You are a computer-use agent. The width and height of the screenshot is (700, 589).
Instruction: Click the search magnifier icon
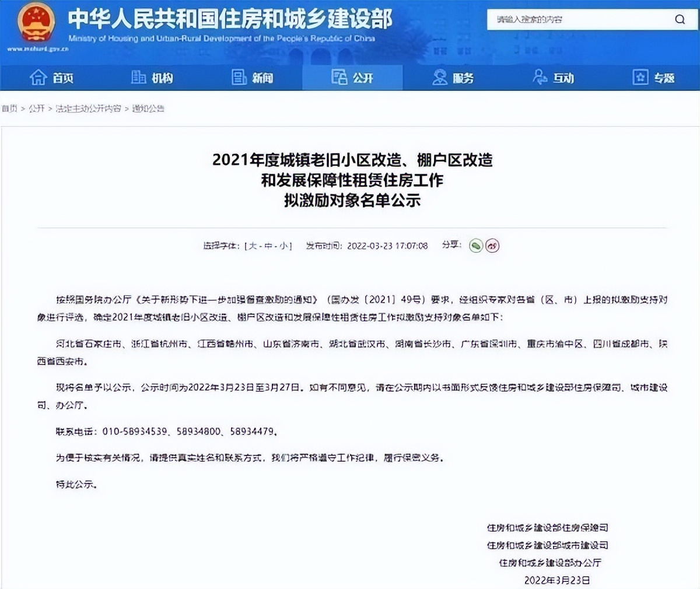pyautogui.click(x=680, y=19)
